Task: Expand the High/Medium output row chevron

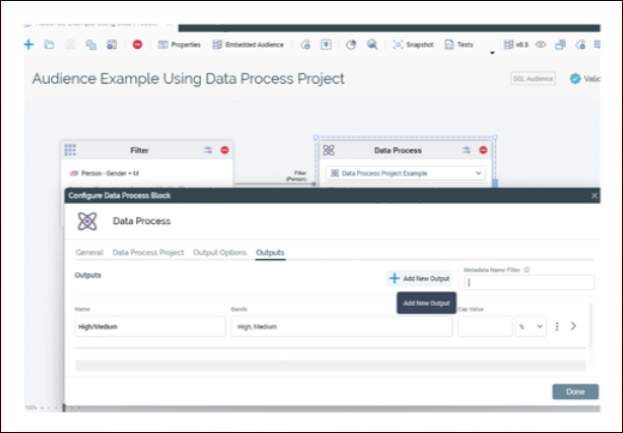Action: point(573,326)
